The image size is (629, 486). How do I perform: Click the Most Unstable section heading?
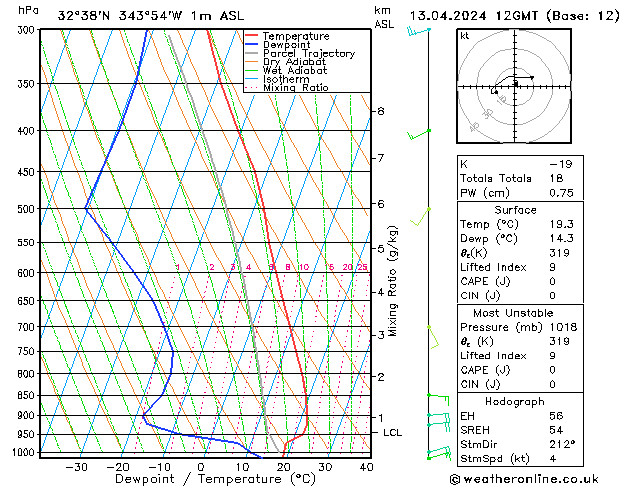513,313
